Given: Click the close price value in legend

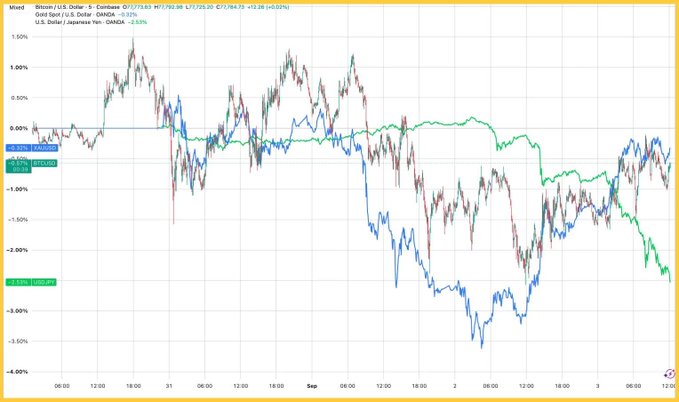Looking at the screenshot, I should click(x=230, y=7).
